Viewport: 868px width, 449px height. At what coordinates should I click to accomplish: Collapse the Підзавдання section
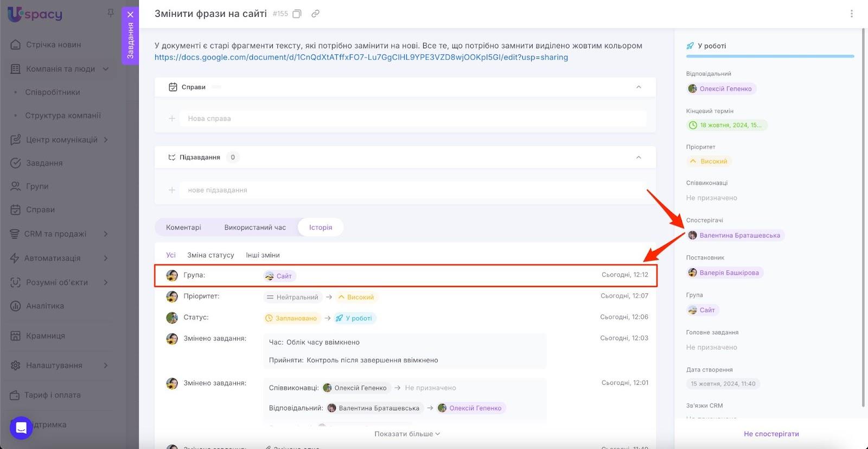pyautogui.click(x=639, y=157)
